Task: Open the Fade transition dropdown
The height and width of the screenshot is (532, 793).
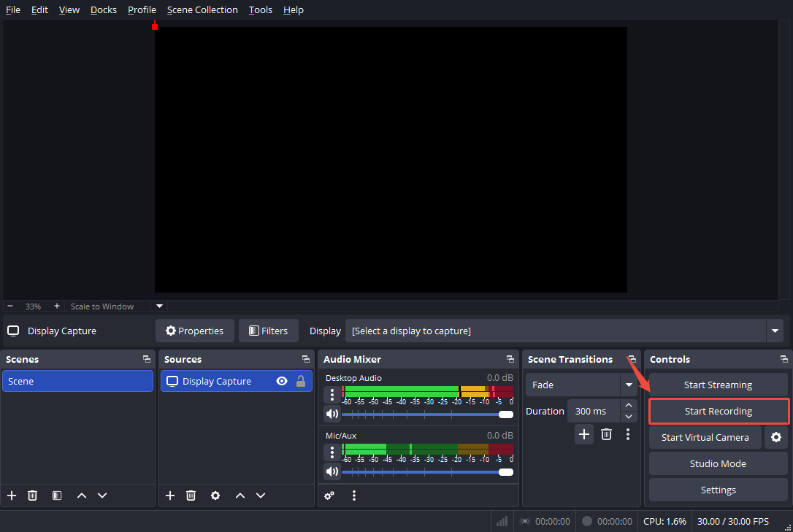Action: 629,385
